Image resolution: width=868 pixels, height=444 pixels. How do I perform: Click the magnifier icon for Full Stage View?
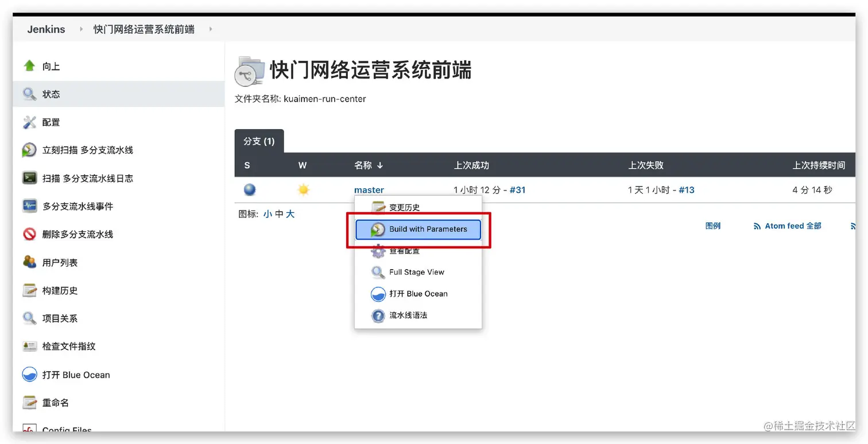pos(378,272)
